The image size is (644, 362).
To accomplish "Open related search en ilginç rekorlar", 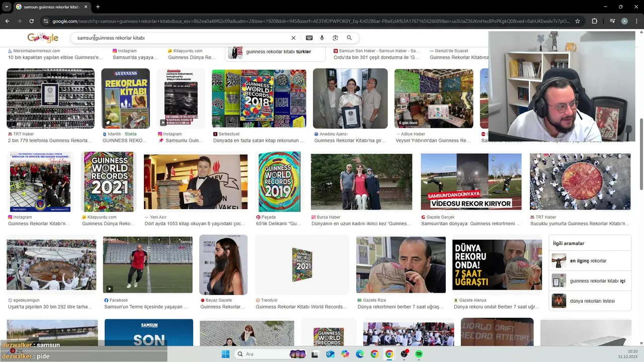I will point(590,261).
